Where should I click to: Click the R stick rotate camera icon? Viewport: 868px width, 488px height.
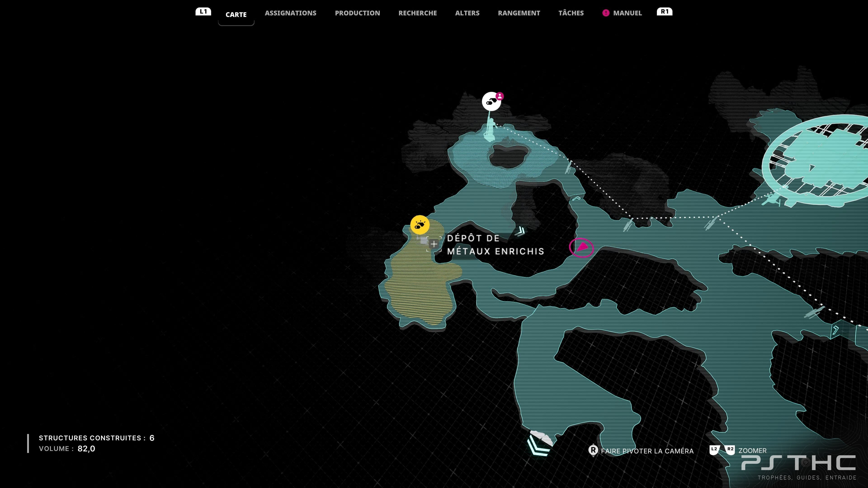[x=593, y=451]
